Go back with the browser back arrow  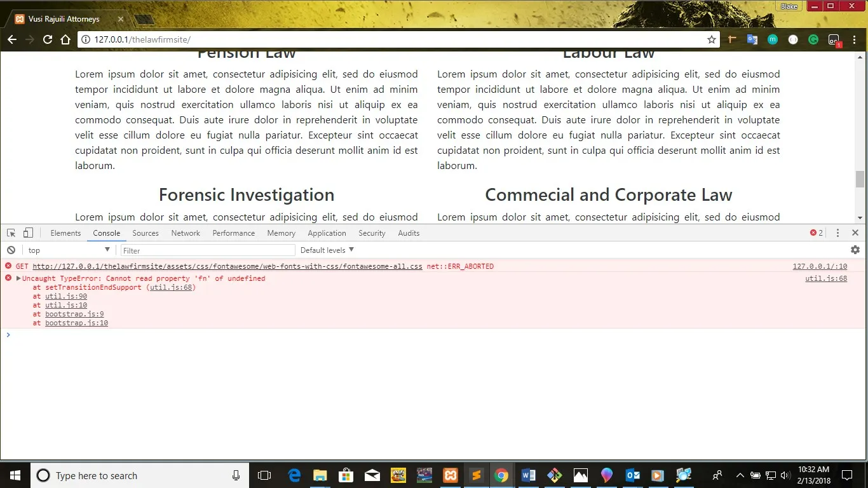pyautogui.click(x=12, y=39)
